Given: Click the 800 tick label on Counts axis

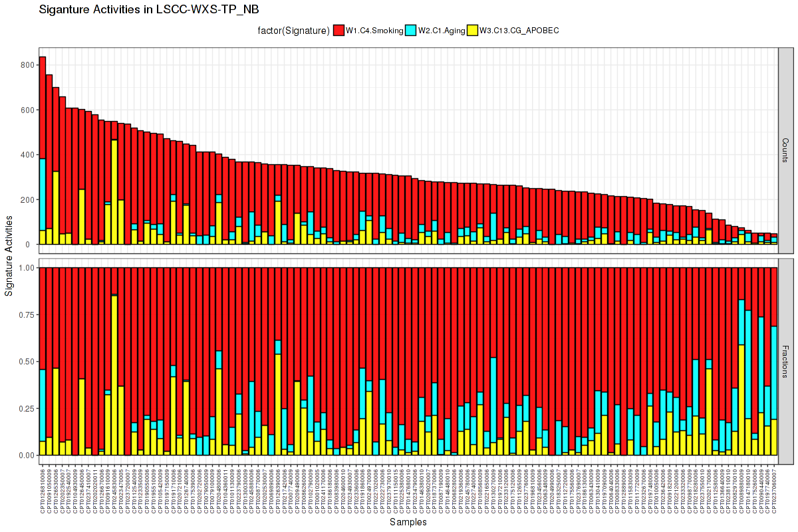Looking at the screenshot, I should 27,65.
